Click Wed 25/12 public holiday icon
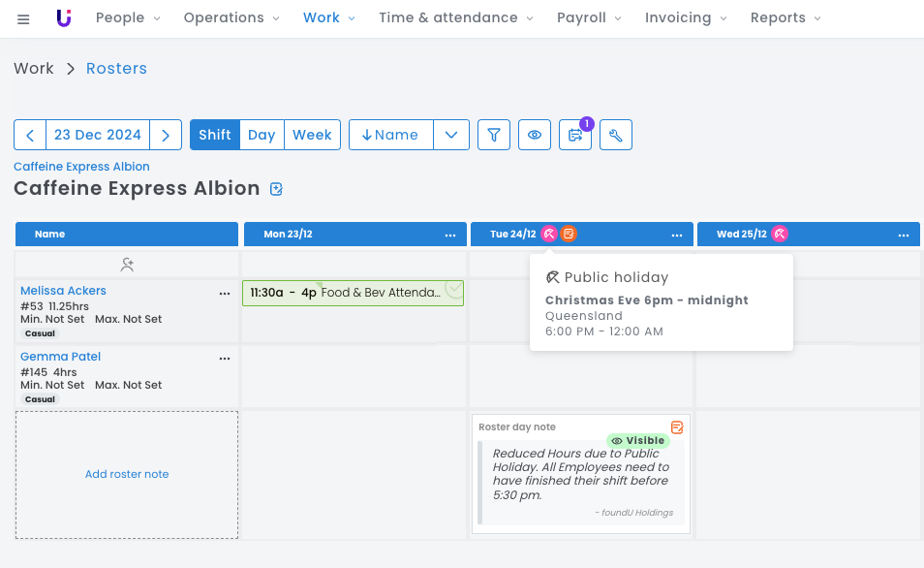Image resolution: width=924 pixels, height=568 pixels. 779,234
